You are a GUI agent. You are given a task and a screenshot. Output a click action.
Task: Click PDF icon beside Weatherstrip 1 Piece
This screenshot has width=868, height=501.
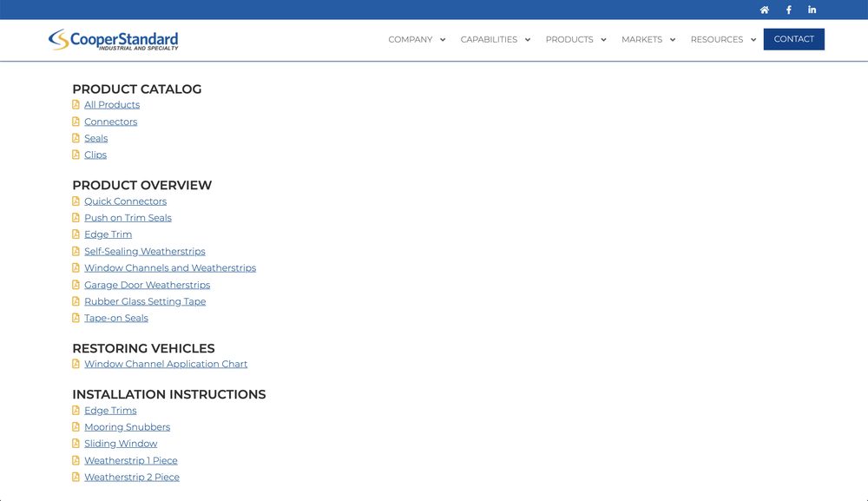click(x=76, y=460)
